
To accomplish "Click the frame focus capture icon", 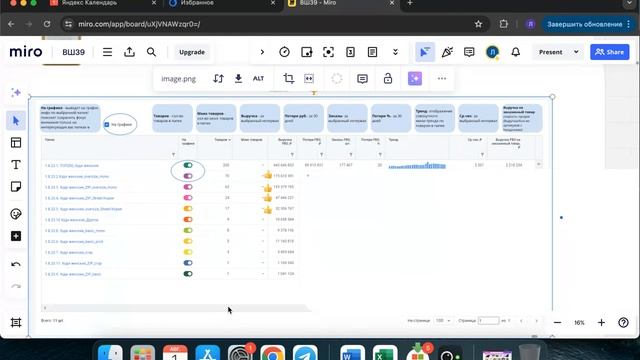I will pos(329,52).
